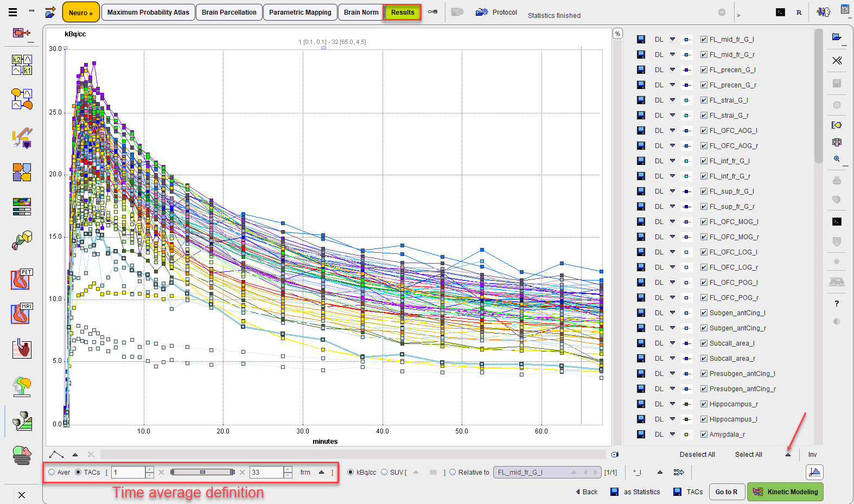Image resolution: width=854 pixels, height=504 pixels.
Task: Expand dropdown arrow for FL_mid_fr_G_r row
Action: click(672, 54)
